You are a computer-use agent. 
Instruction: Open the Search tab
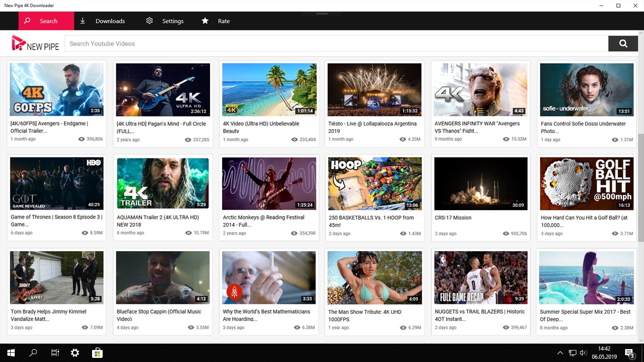click(x=46, y=21)
